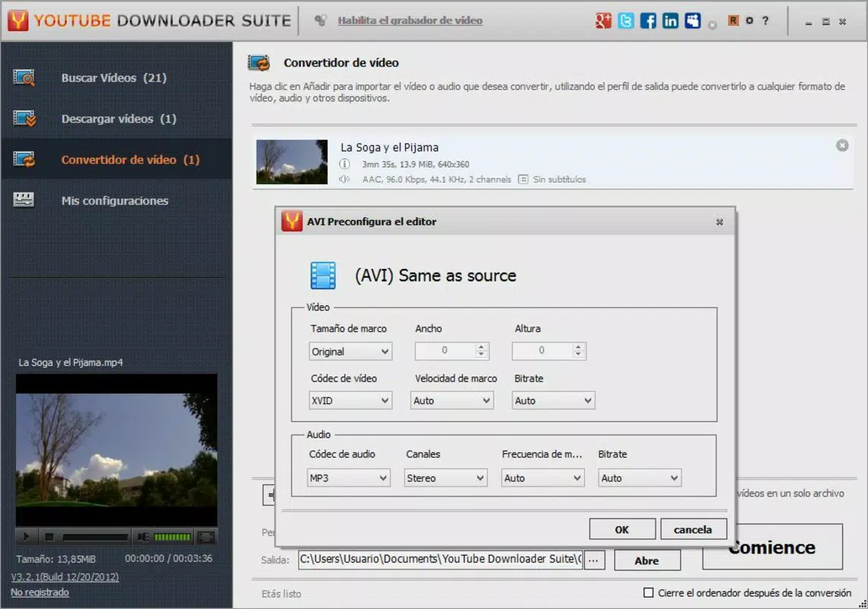Browse output folder with ellipsis button

(593, 560)
